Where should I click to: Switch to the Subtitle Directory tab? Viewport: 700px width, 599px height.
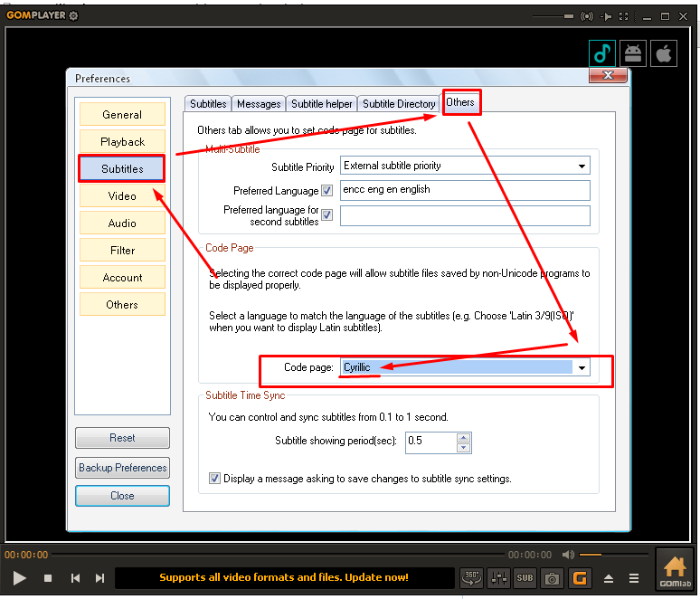399,104
